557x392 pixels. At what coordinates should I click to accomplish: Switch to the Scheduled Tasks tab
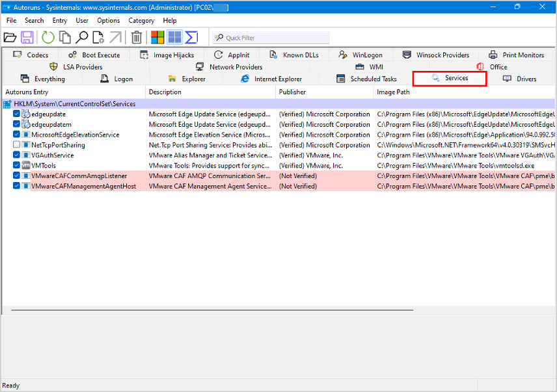tap(366, 79)
